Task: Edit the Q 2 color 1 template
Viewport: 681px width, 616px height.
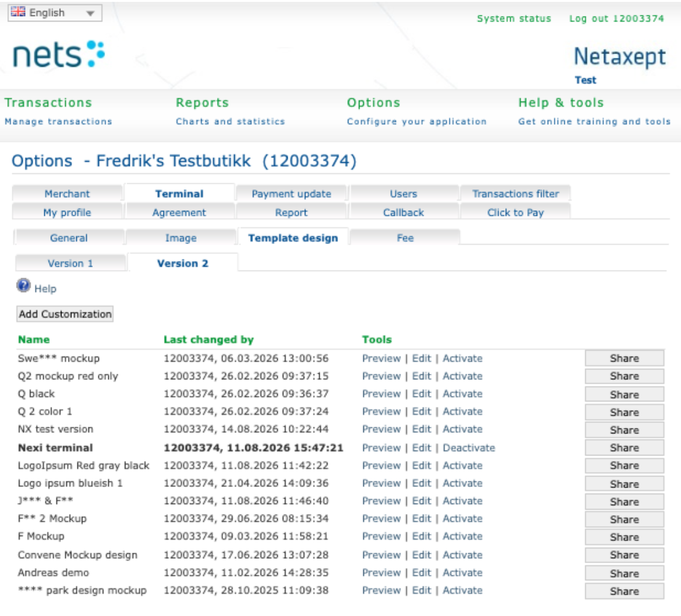Action: click(421, 411)
